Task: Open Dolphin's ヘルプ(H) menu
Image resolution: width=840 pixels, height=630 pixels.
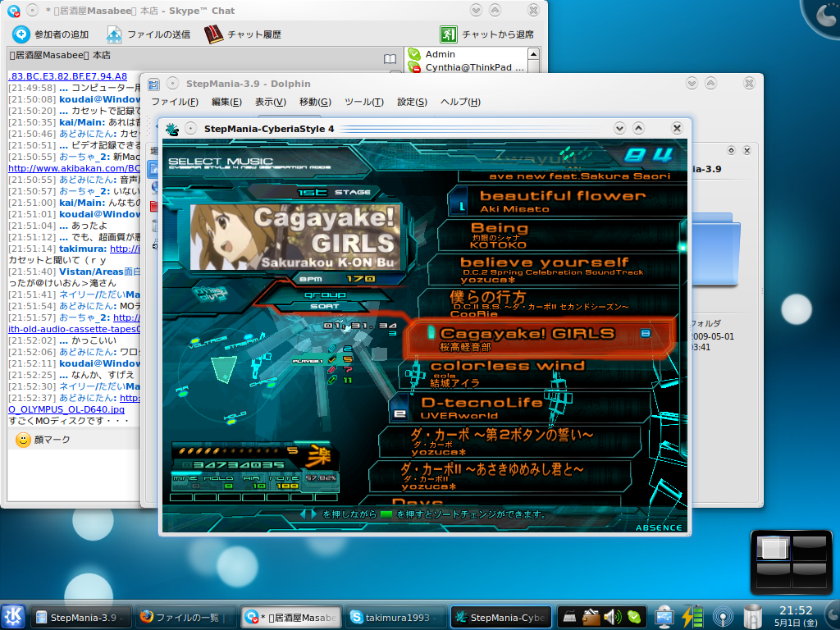Action: (x=461, y=102)
